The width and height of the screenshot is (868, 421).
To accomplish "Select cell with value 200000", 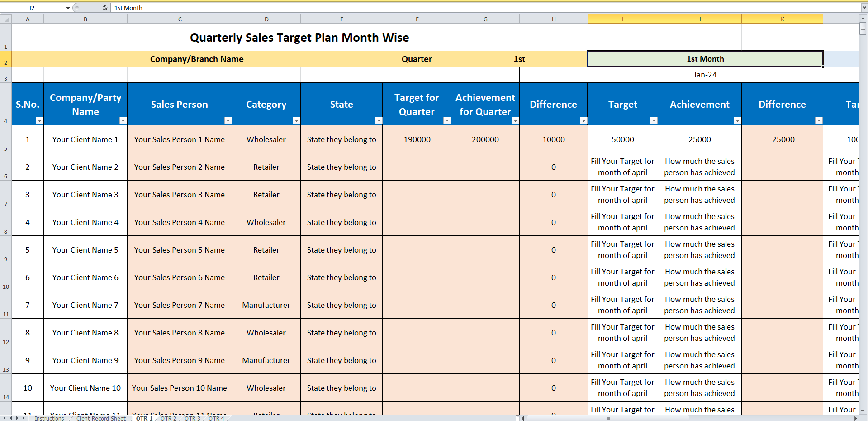I will [485, 139].
